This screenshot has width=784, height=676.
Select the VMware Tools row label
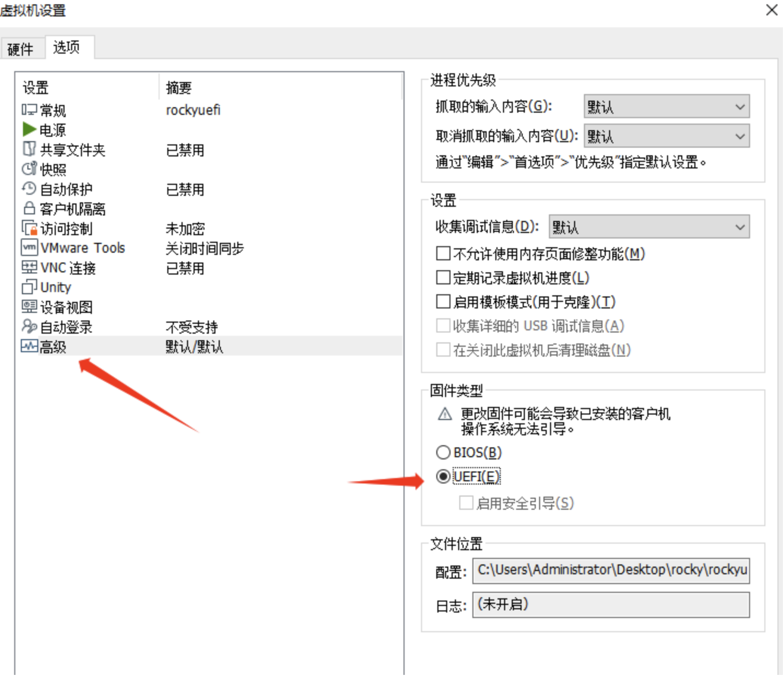(x=83, y=248)
